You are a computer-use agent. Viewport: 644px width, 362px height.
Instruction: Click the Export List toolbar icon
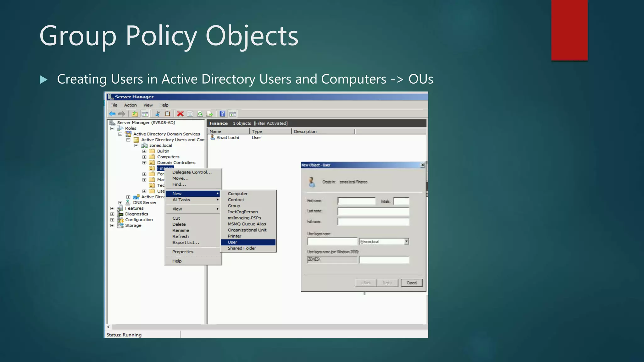(x=210, y=114)
